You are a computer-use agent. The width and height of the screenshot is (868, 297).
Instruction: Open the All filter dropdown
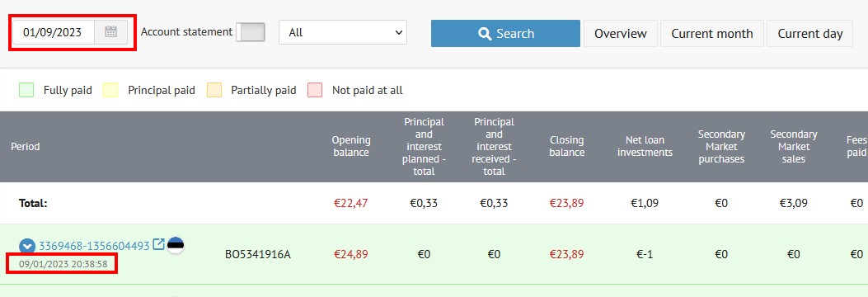(x=343, y=32)
